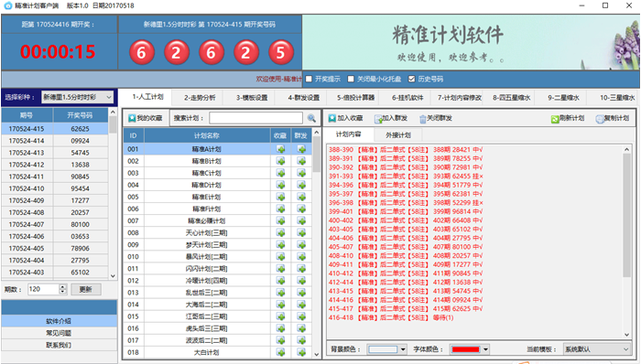This screenshot has height=364, width=641.
Task: Open 7-计划内容修改 tab
Action: coord(460,98)
